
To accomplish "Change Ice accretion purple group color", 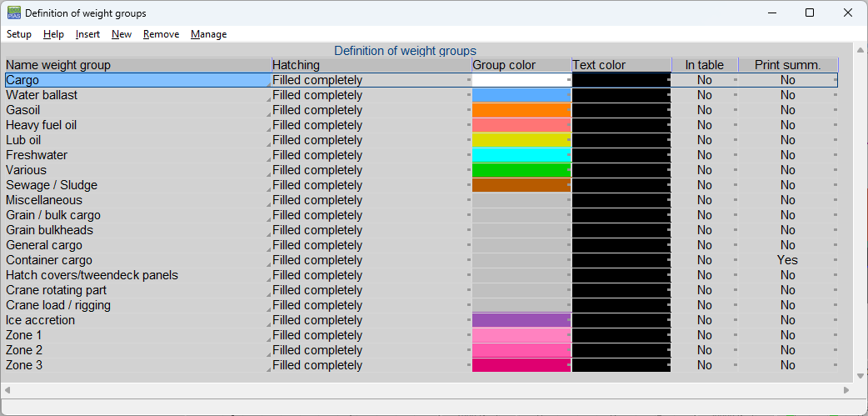I will point(521,320).
